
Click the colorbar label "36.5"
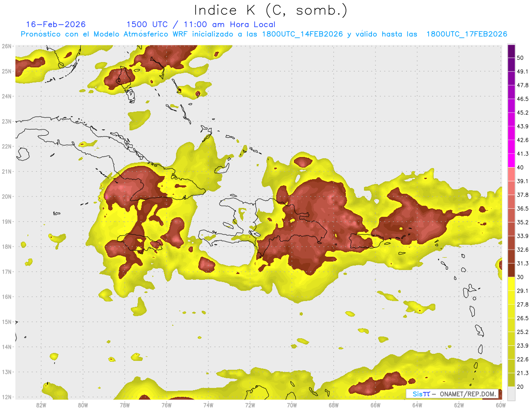(x=522, y=208)
